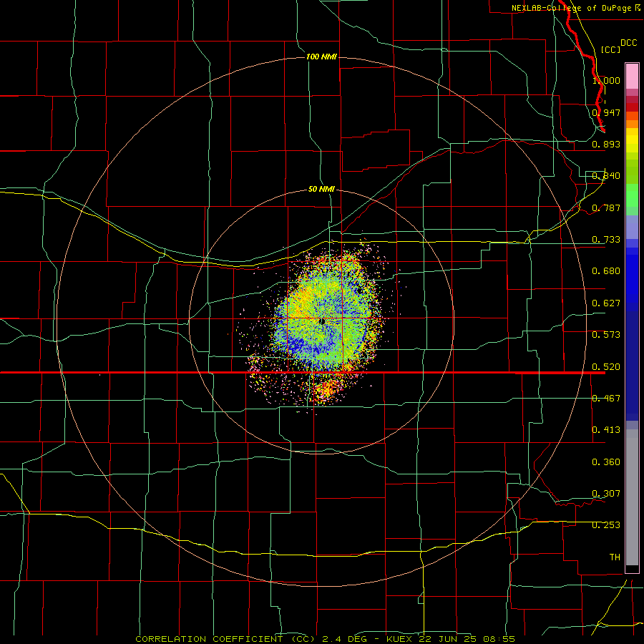Click the DCC label above the color bar

tap(628, 43)
